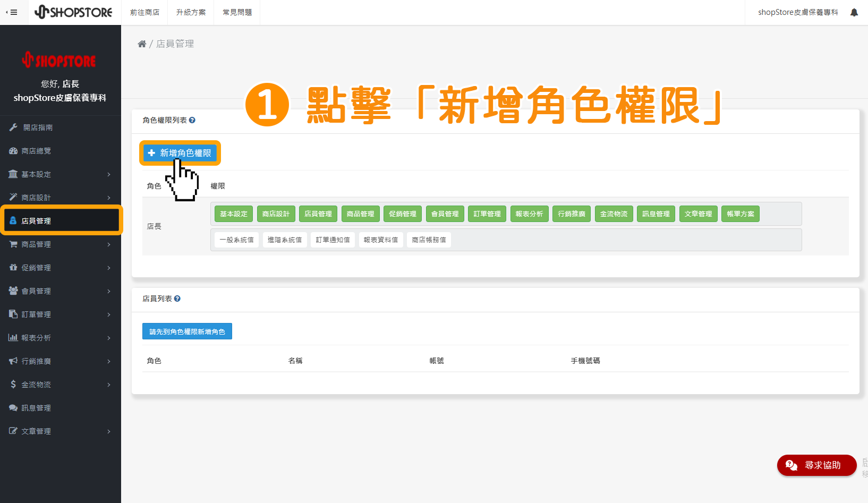Click the green 訂單管理 permission tag
Screen dimensions: 868x503
pyautogui.click(x=487, y=214)
